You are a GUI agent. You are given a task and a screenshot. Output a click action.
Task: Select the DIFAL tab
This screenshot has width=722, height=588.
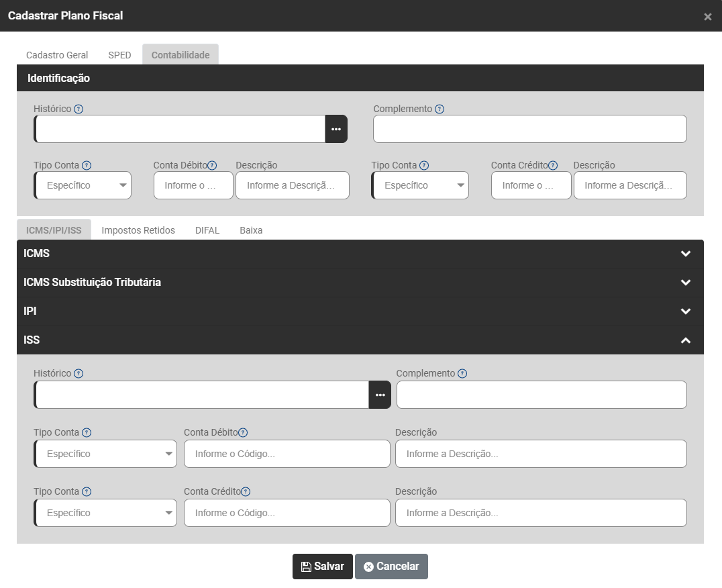click(x=207, y=230)
